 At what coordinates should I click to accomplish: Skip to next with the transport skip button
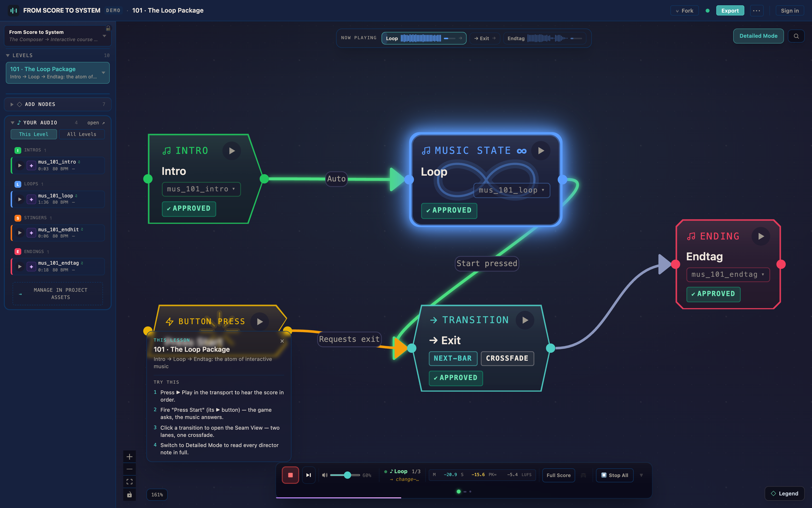point(309,475)
